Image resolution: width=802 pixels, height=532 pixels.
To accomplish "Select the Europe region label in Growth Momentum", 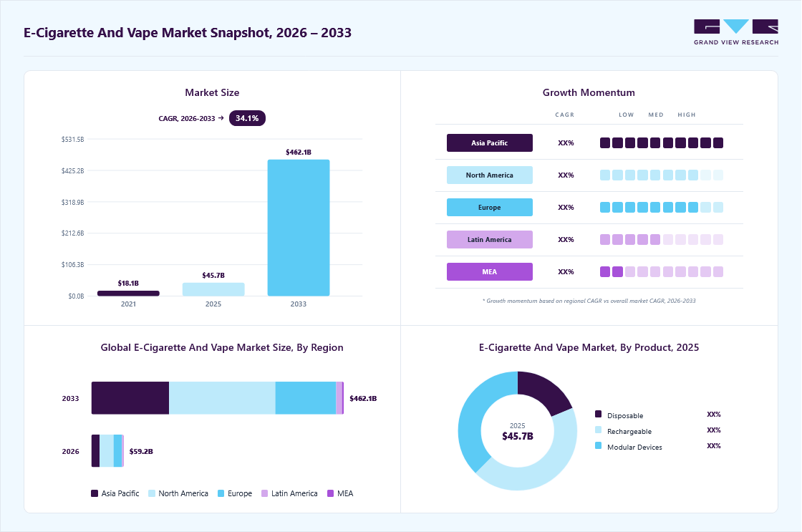I will pos(490,207).
